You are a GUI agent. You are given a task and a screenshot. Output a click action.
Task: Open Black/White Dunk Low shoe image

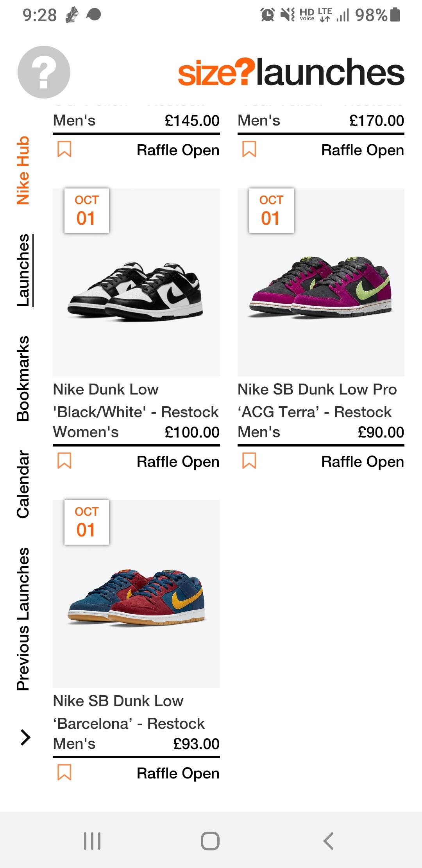[136, 282]
